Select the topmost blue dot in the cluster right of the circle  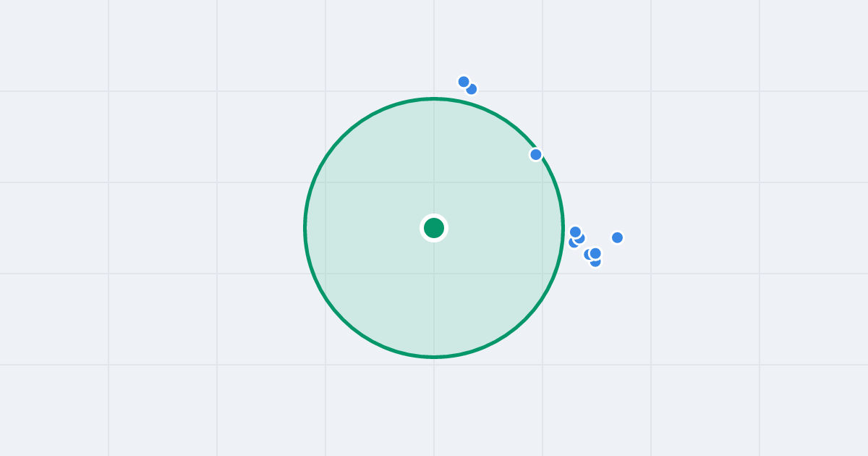coord(575,232)
